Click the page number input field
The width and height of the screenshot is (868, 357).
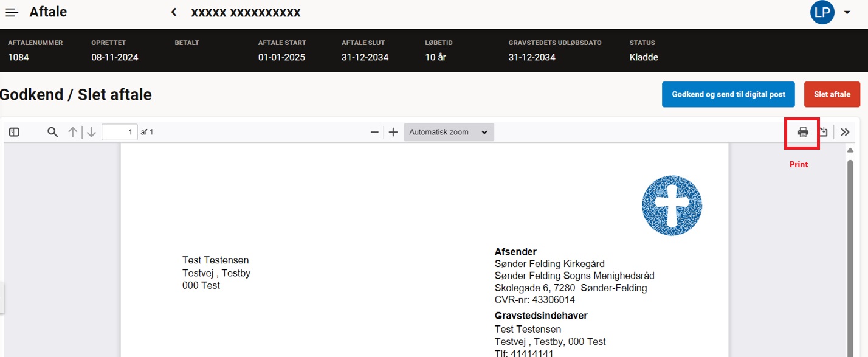pos(120,132)
